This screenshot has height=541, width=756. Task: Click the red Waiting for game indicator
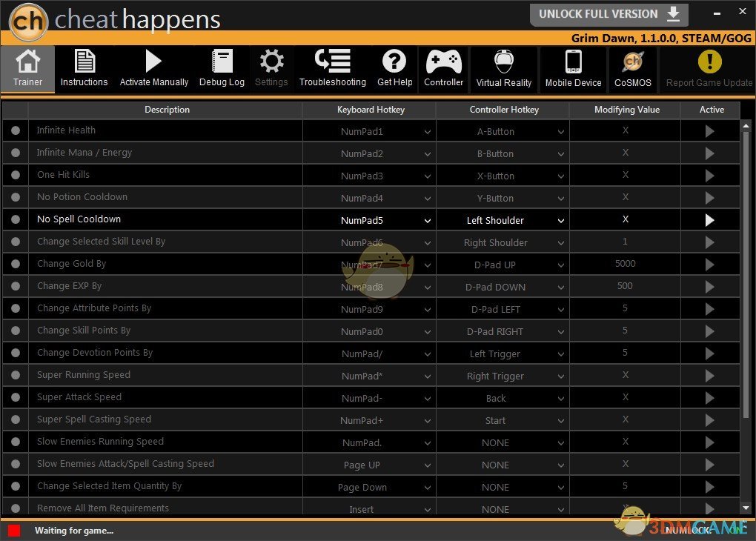[14, 531]
